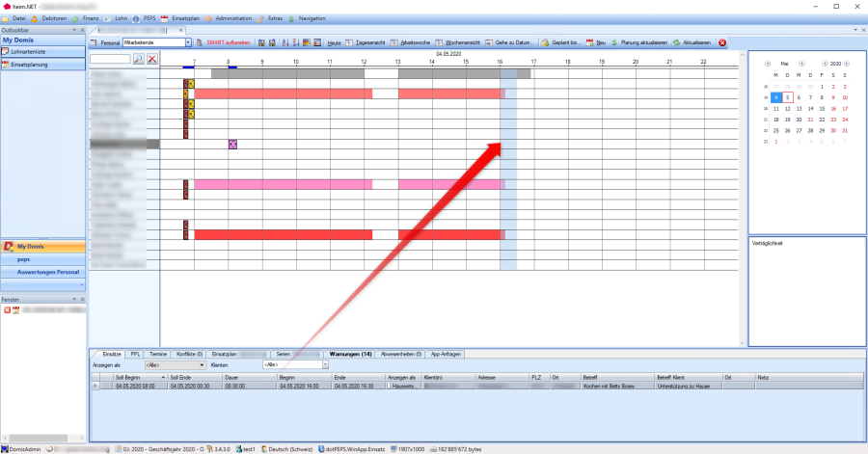Open the Lohn menu
Screen dimensions: 868x454
pyautogui.click(x=122, y=18)
